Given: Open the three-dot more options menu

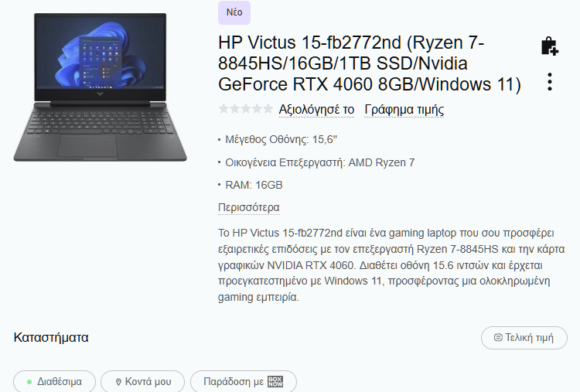Looking at the screenshot, I should coord(550,82).
